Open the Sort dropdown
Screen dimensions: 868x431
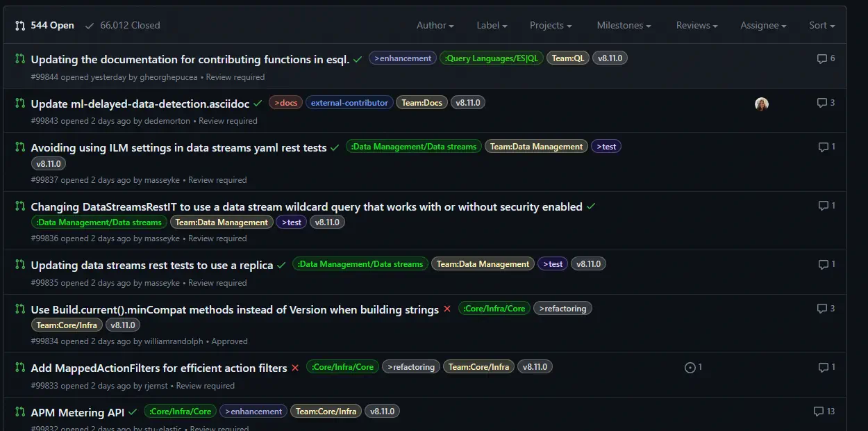point(821,26)
